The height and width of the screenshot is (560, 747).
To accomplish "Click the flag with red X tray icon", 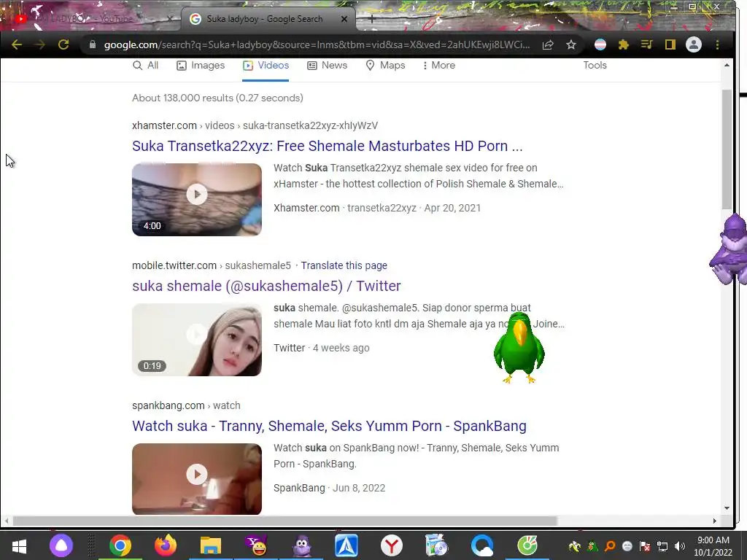I will pos(645,546).
